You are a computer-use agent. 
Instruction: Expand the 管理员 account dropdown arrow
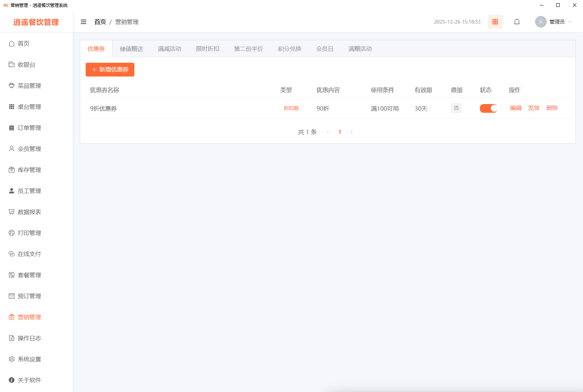(570, 22)
